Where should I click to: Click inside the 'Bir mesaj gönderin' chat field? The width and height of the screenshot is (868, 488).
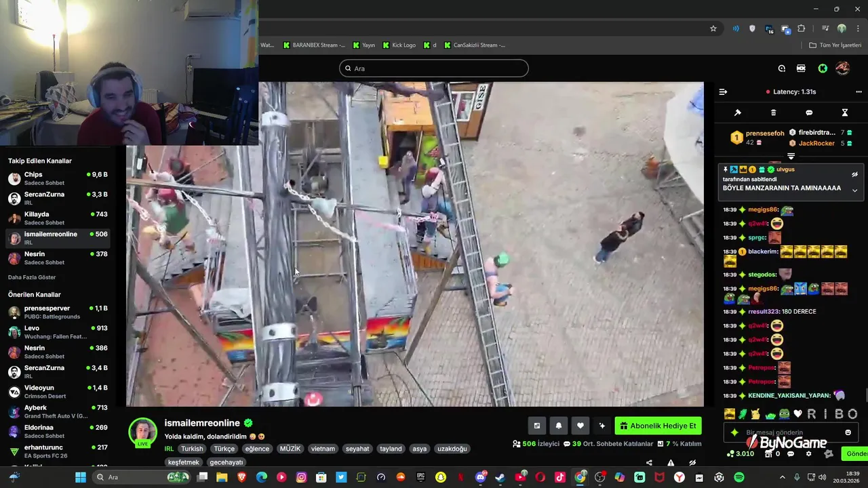(x=790, y=432)
